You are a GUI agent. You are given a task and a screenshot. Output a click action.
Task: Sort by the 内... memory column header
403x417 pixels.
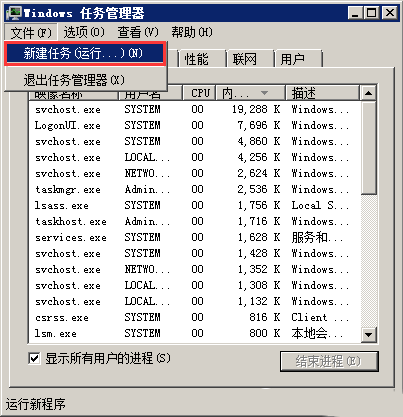pyautogui.click(x=251, y=93)
